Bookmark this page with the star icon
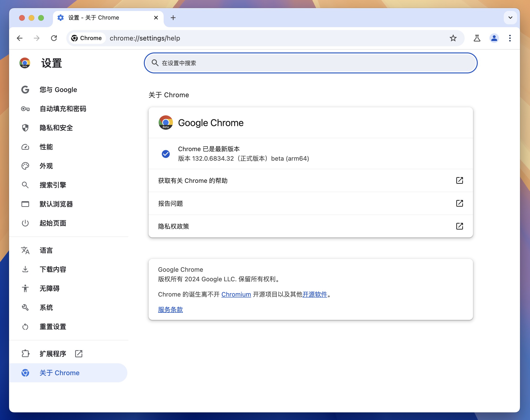Screen dimensions: 530x420 (x=453, y=38)
